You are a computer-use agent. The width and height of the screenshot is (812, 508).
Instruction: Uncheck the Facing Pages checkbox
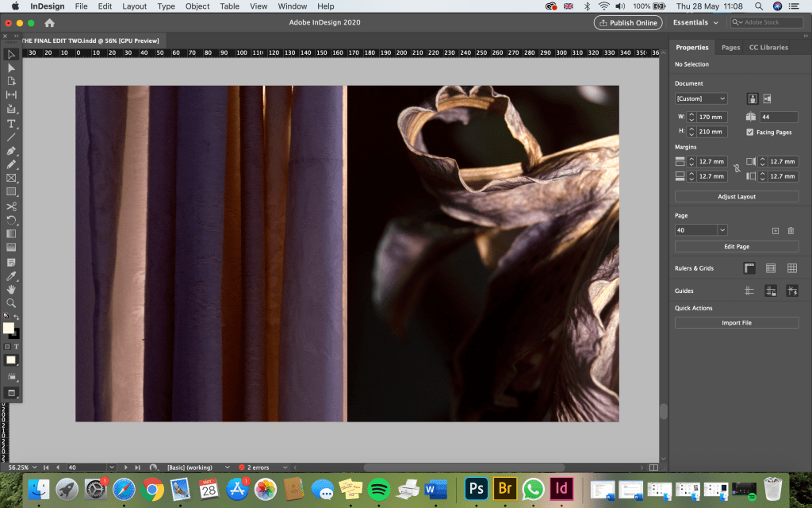[750, 132]
